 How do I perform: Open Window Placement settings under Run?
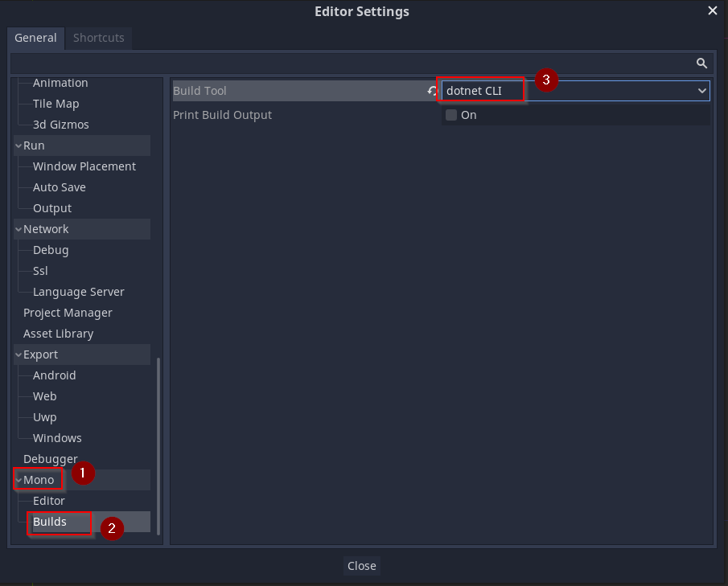(84, 166)
